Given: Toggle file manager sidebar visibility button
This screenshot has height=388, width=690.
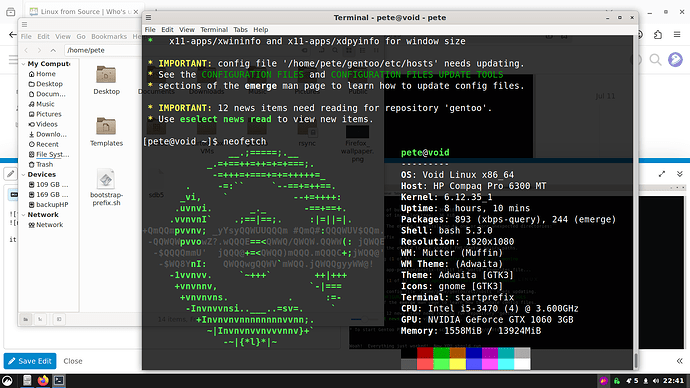Looking at the screenshot, I should 59,319.
